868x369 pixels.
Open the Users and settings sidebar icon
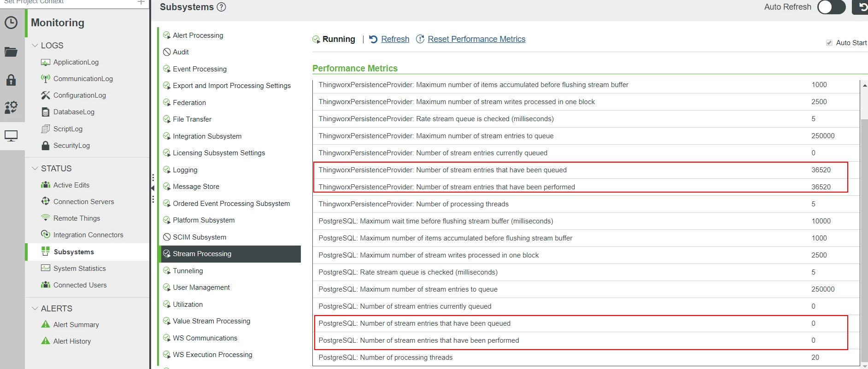coord(11,107)
